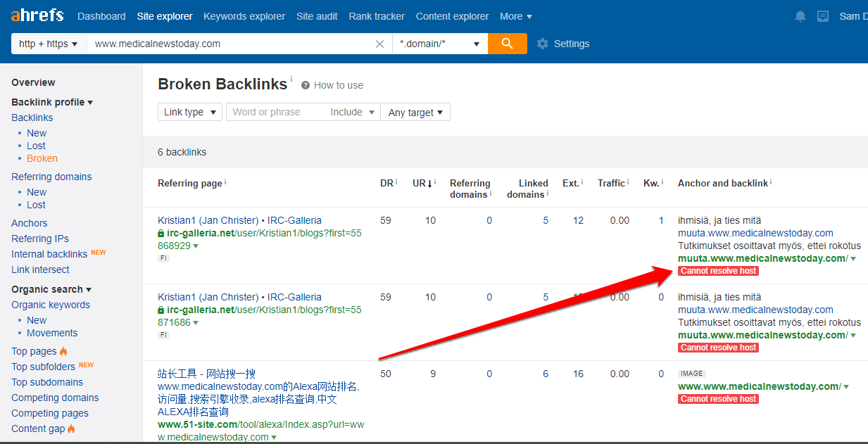Sort by the Kw. column header
This screenshot has height=444, width=868.
coord(651,183)
